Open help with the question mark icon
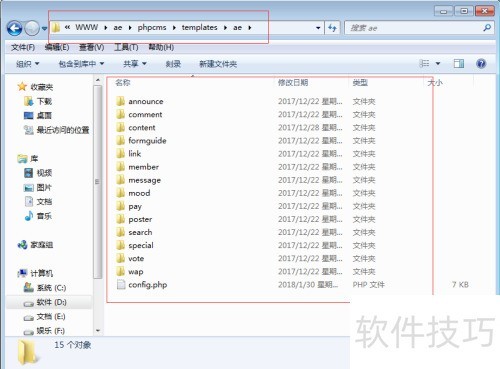500x369 pixels. click(481, 63)
